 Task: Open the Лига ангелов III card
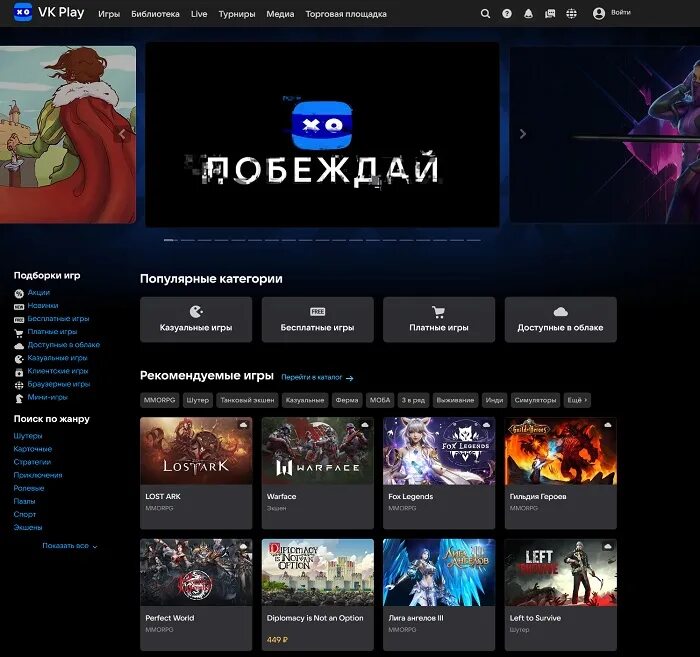pos(439,595)
